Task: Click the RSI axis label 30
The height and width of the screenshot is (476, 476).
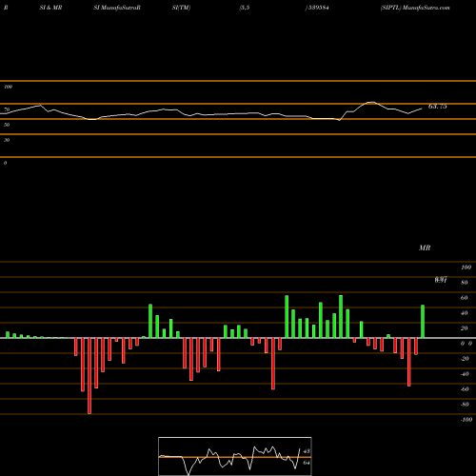Action: coord(7,140)
